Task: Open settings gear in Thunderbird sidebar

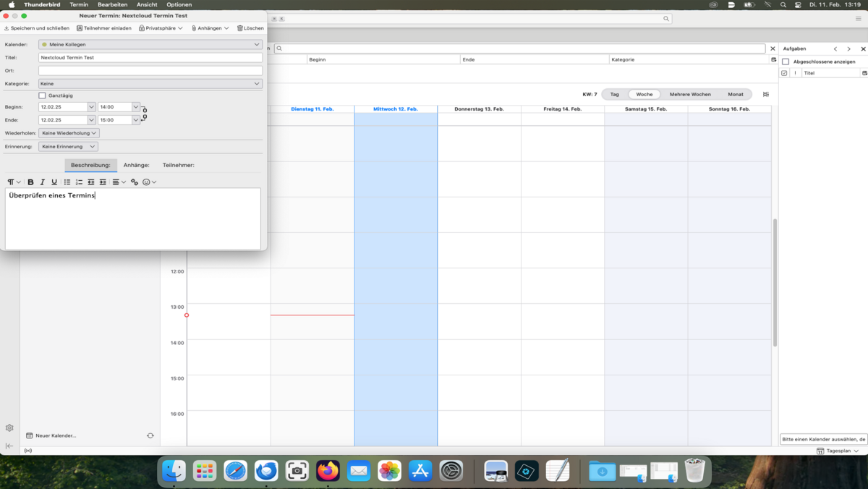Action: coord(9,428)
